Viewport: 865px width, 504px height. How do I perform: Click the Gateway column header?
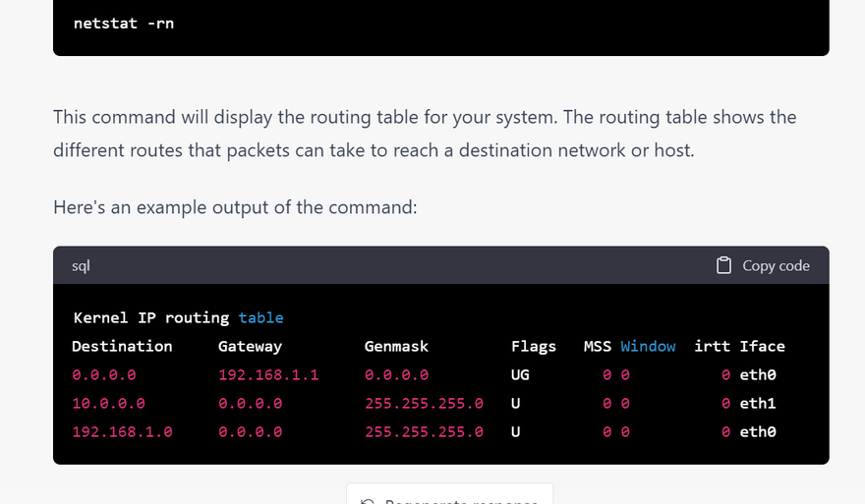click(x=250, y=346)
